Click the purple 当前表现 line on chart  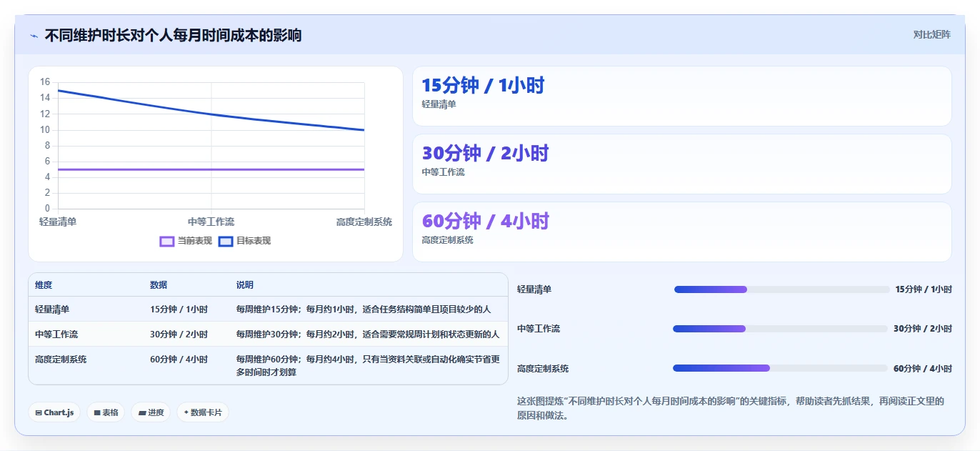pyautogui.click(x=211, y=169)
